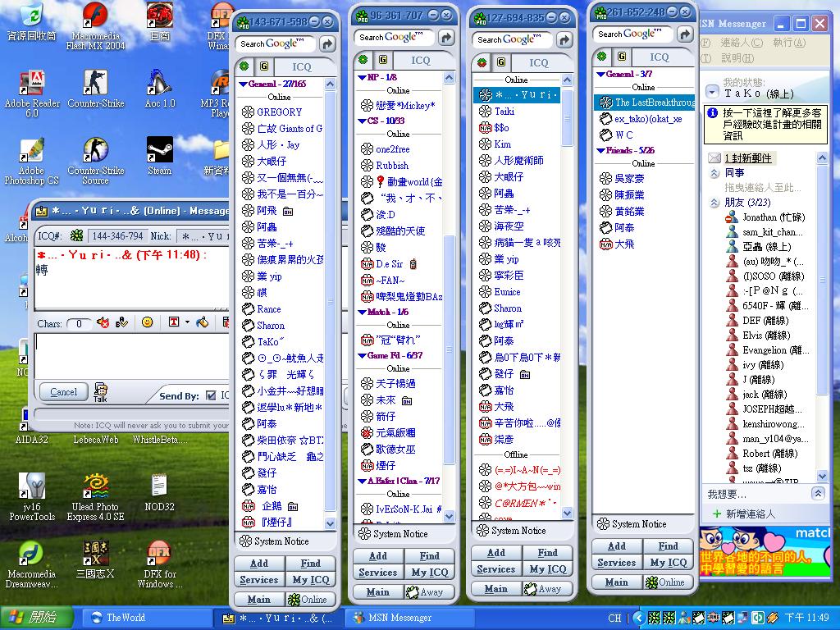Select the Aoc 1.0 desktop icon
Screen dimensions: 840x630
[x=160, y=89]
